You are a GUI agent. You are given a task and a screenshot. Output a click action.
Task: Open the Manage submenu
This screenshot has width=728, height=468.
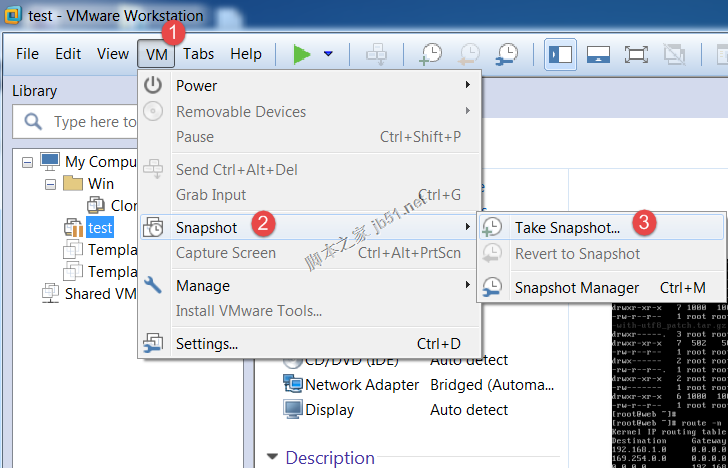pos(203,286)
